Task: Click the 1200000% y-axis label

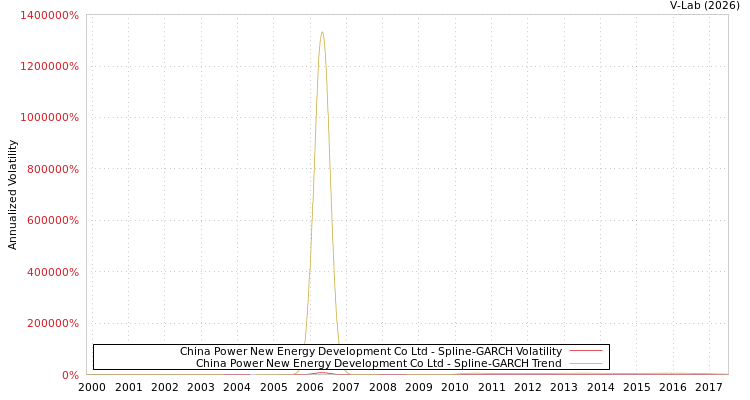Action: 49,67
